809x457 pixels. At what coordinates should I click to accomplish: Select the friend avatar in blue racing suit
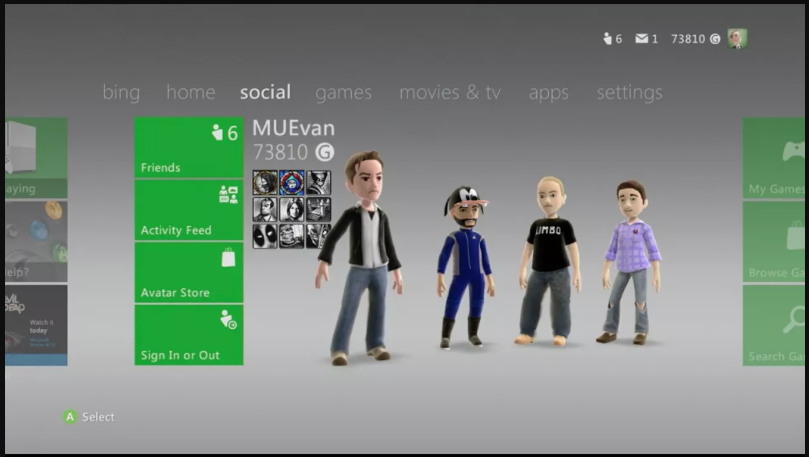click(465, 267)
